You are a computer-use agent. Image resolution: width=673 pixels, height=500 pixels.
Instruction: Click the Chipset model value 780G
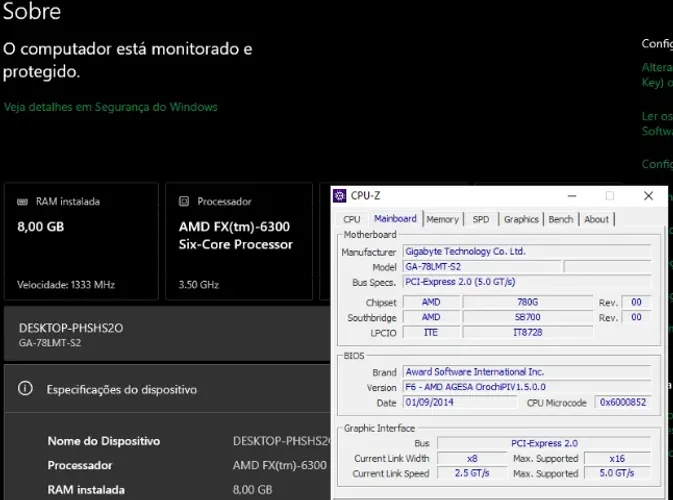[x=527, y=302]
